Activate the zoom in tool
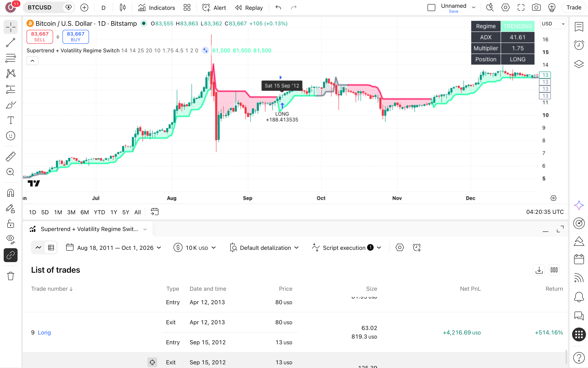The height and width of the screenshot is (368, 588). tap(11, 172)
